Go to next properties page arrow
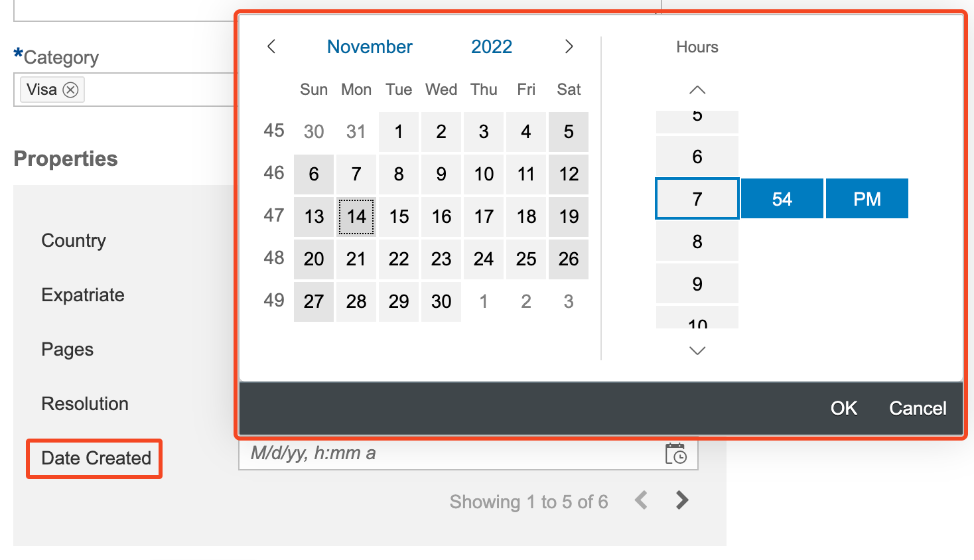The width and height of the screenshot is (974, 560). tap(681, 500)
